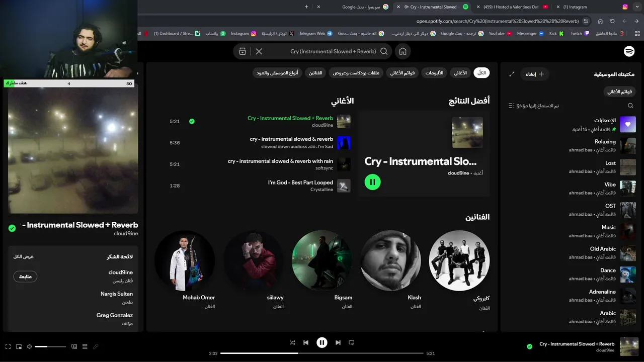
Task: Expand the library panel with the arrows icon
Action: pos(512,74)
